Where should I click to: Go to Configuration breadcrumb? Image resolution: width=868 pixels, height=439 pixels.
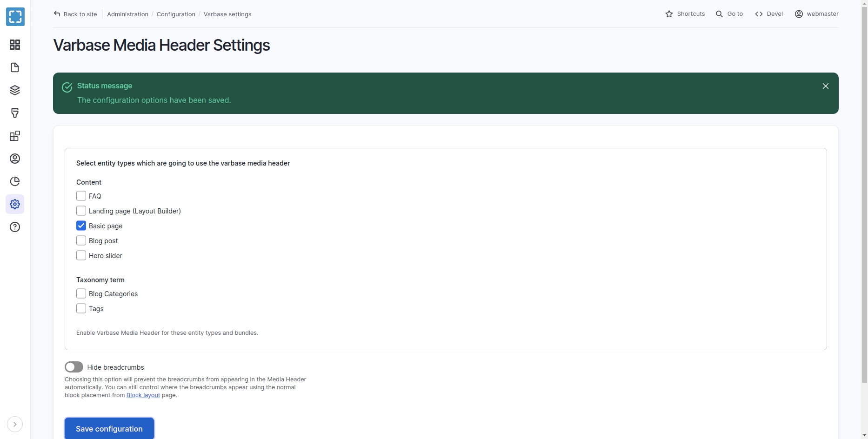[x=176, y=14]
